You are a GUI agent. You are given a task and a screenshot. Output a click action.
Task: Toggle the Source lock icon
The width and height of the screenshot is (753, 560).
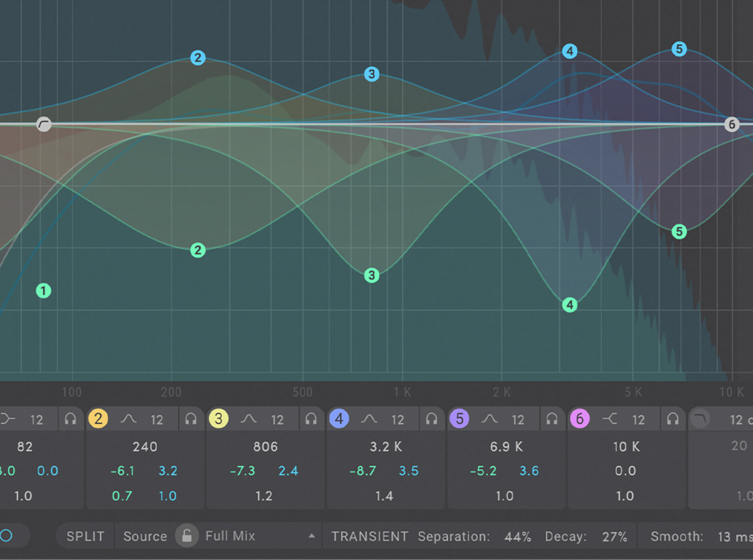[x=187, y=535]
